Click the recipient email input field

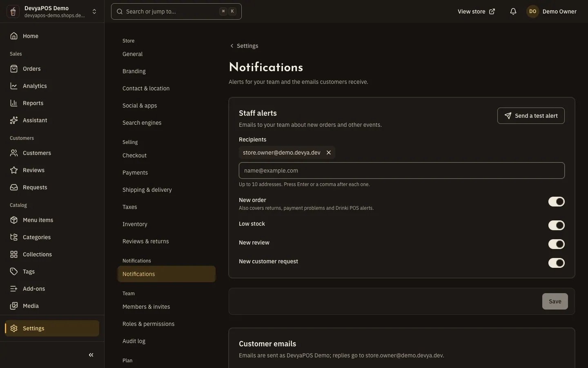click(402, 171)
